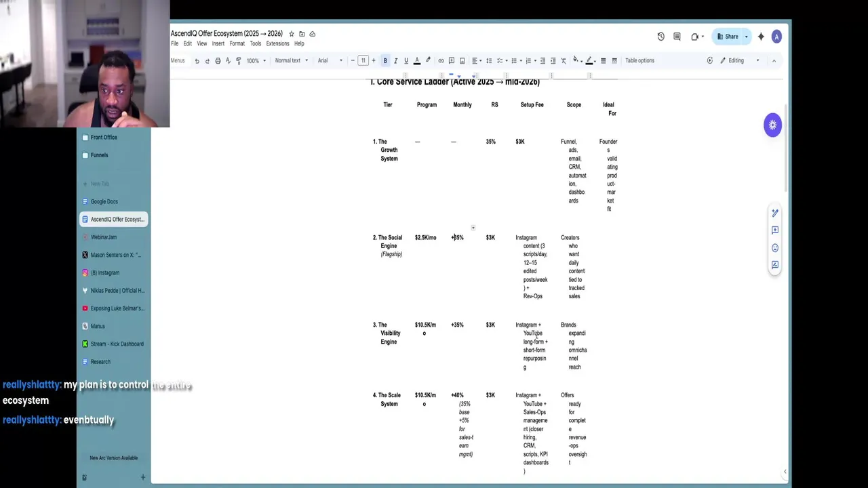Open the Insert menu
The image size is (868, 488).
click(x=218, y=44)
